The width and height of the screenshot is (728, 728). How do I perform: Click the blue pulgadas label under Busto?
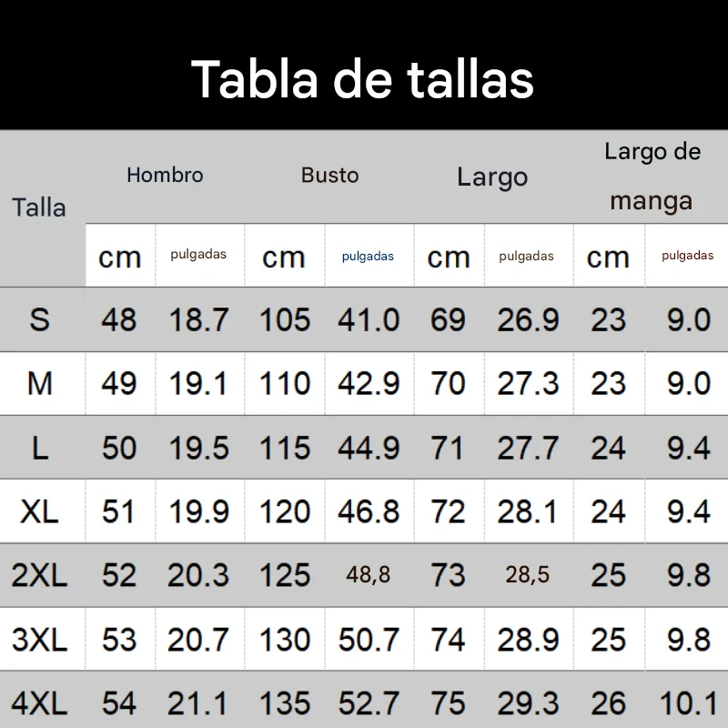coord(368,257)
